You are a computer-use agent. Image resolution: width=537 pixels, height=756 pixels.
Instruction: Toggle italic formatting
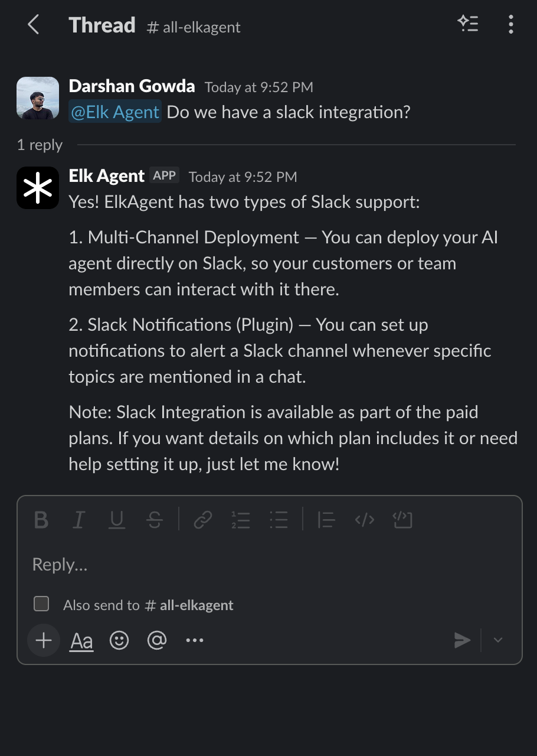coord(78,520)
